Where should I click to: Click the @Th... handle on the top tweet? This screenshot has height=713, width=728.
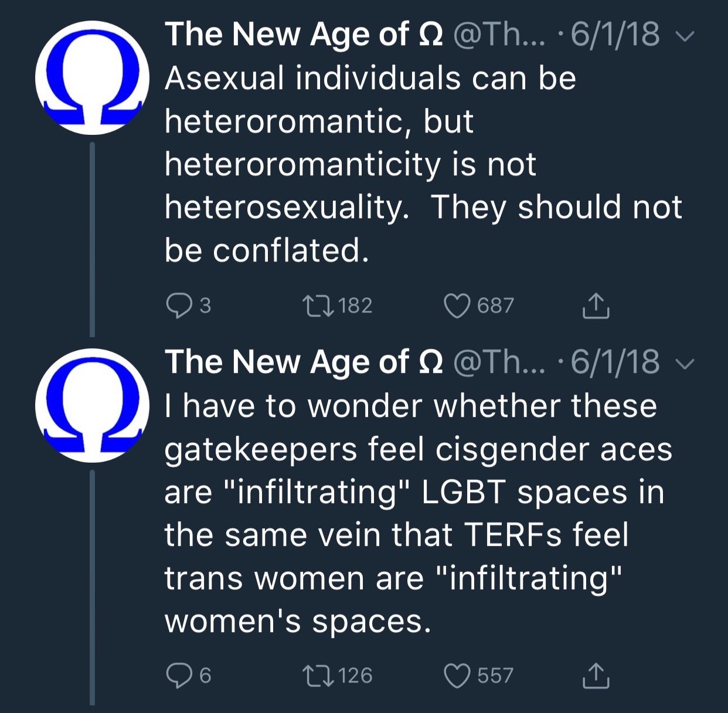499,34
